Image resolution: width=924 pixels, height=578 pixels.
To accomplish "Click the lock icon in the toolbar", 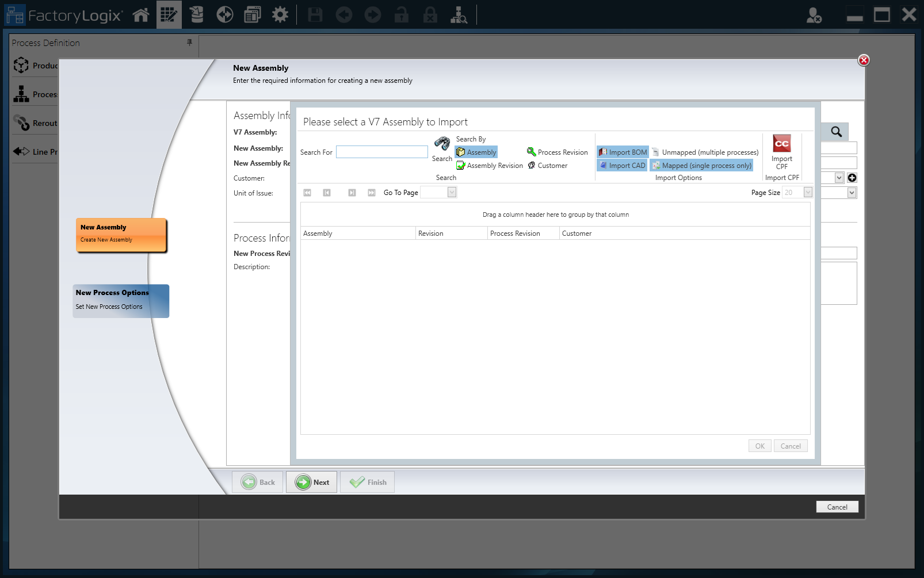I will point(402,14).
